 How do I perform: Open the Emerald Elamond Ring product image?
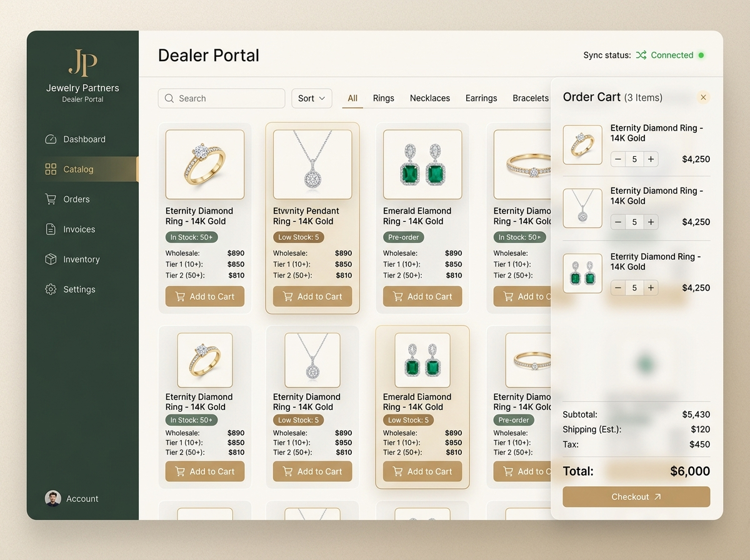tap(422, 164)
